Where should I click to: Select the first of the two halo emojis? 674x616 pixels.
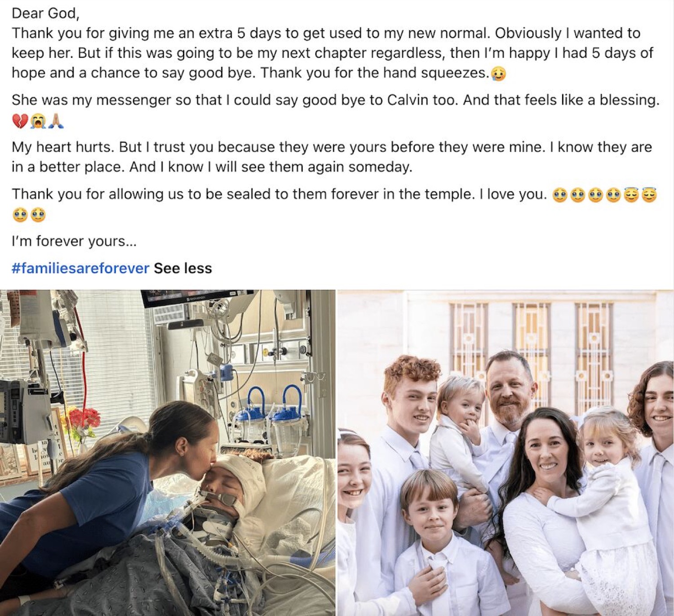coord(631,195)
